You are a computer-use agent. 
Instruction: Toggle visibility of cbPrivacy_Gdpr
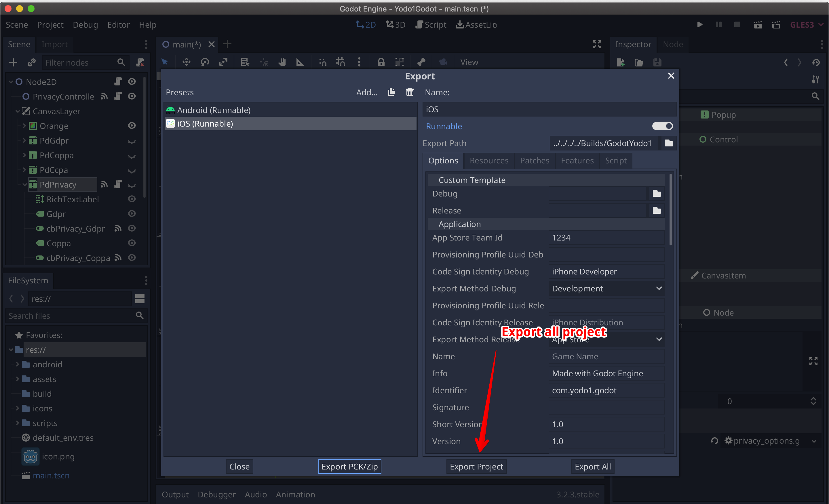(132, 228)
